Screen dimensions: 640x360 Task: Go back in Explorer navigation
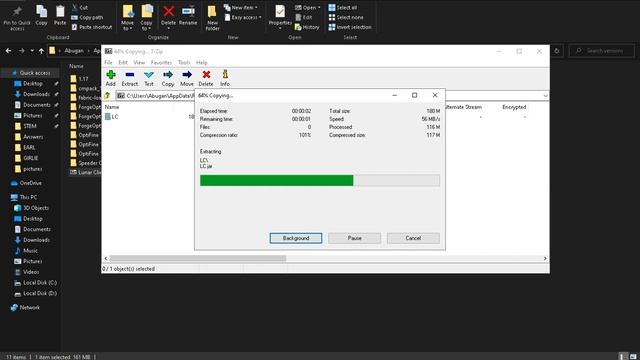[9, 51]
